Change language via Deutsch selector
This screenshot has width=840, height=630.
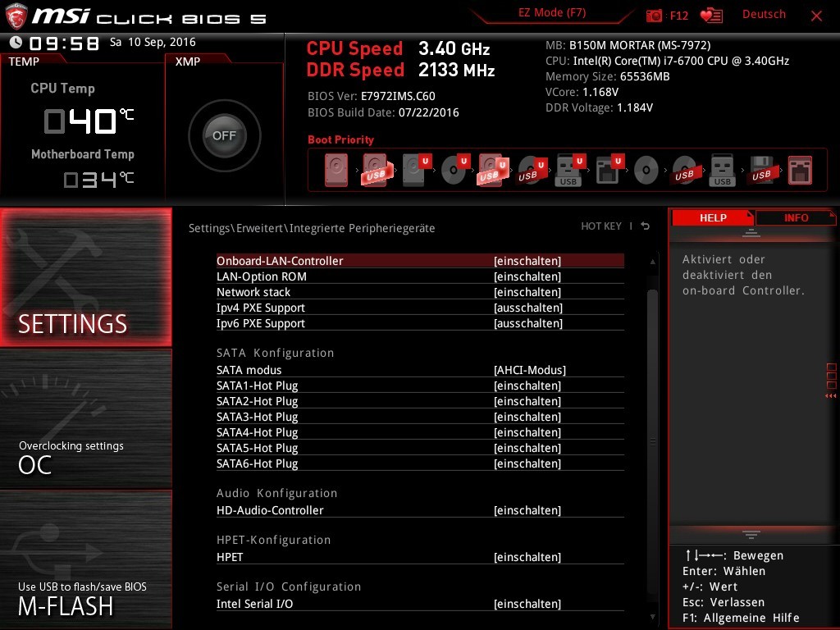[x=764, y=15]
